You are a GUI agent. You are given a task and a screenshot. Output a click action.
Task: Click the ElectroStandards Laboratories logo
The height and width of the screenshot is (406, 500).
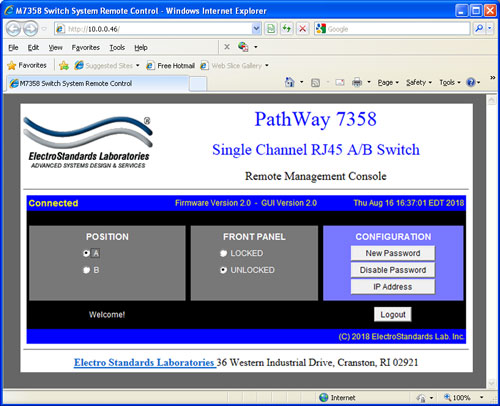click(x=88, y=142)
